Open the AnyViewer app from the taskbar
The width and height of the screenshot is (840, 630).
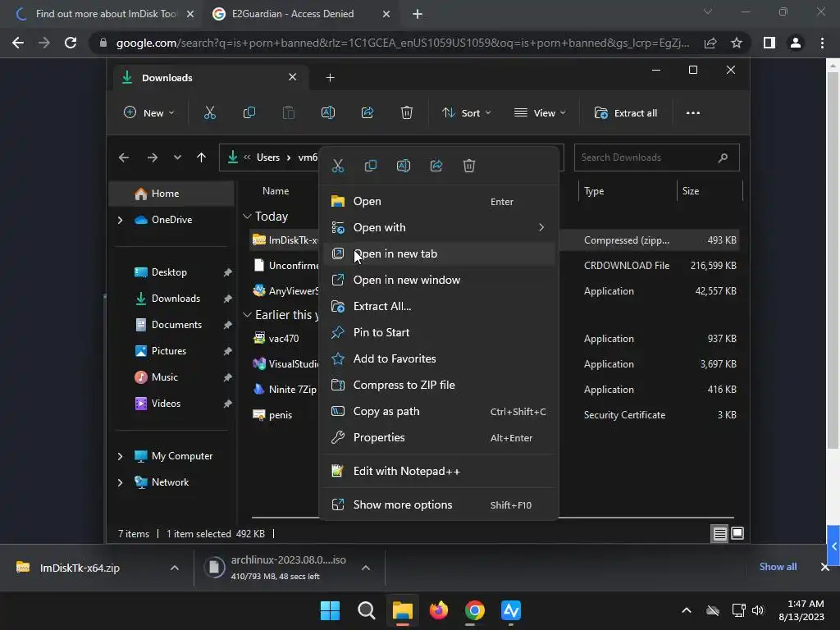pyautogui.click(x=511, y=610)
